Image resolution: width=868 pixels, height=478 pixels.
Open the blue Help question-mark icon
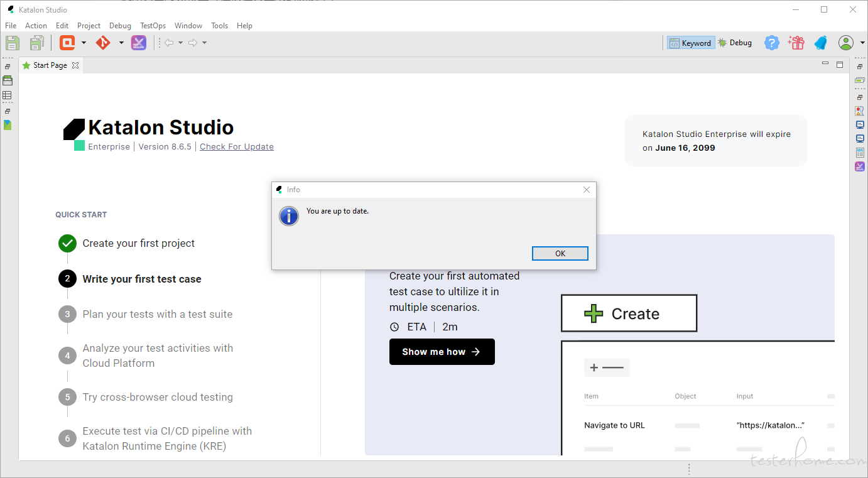click(772, 43)
